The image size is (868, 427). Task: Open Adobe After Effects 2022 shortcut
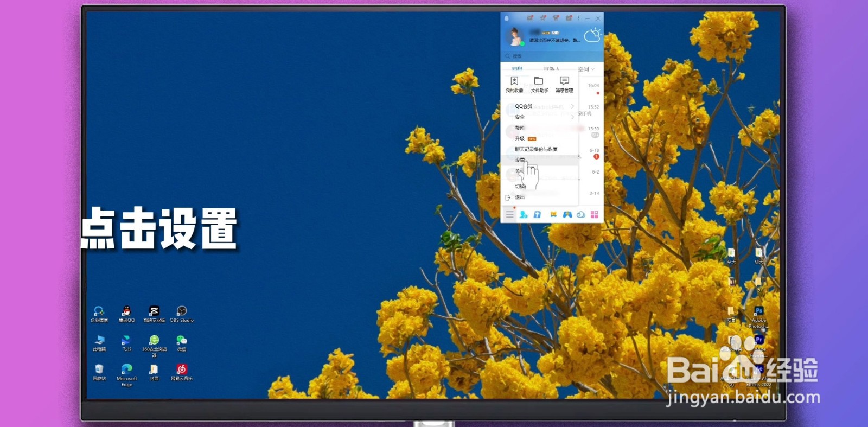pyautogui.click(x=758, y=376)
